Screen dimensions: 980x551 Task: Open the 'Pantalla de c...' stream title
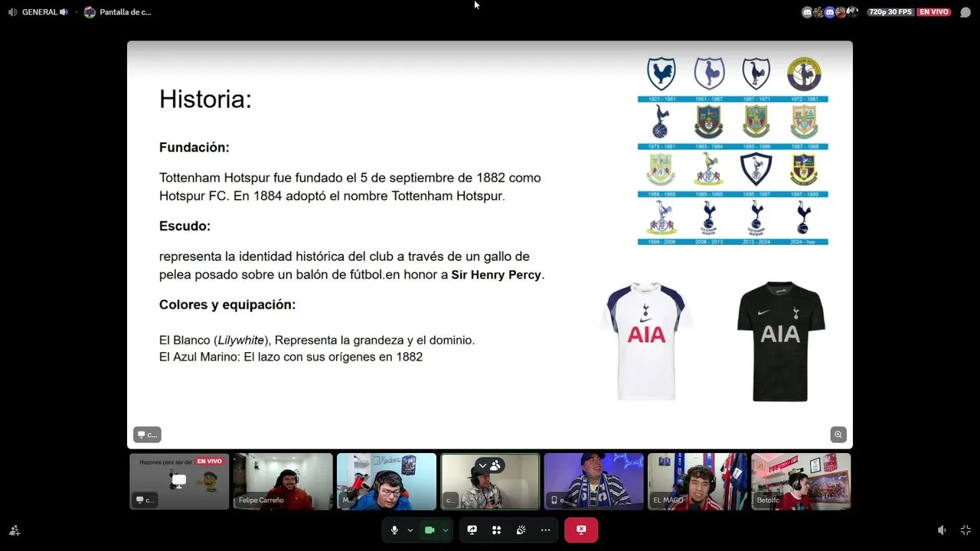tap(126, 12)
